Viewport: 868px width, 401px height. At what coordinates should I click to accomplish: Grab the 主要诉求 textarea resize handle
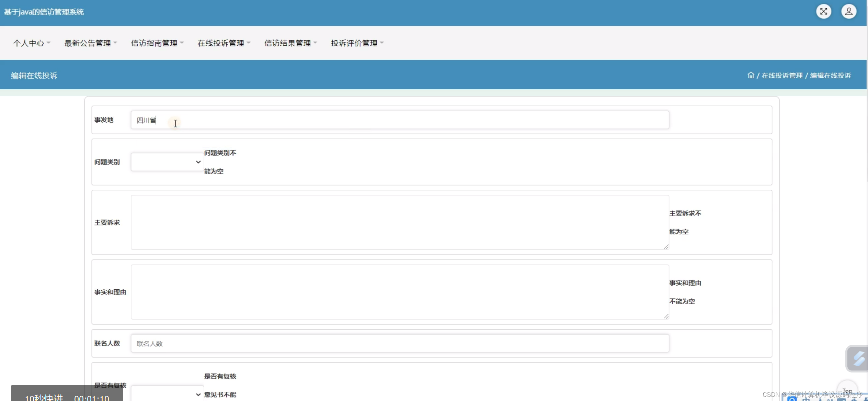(666, 247)
